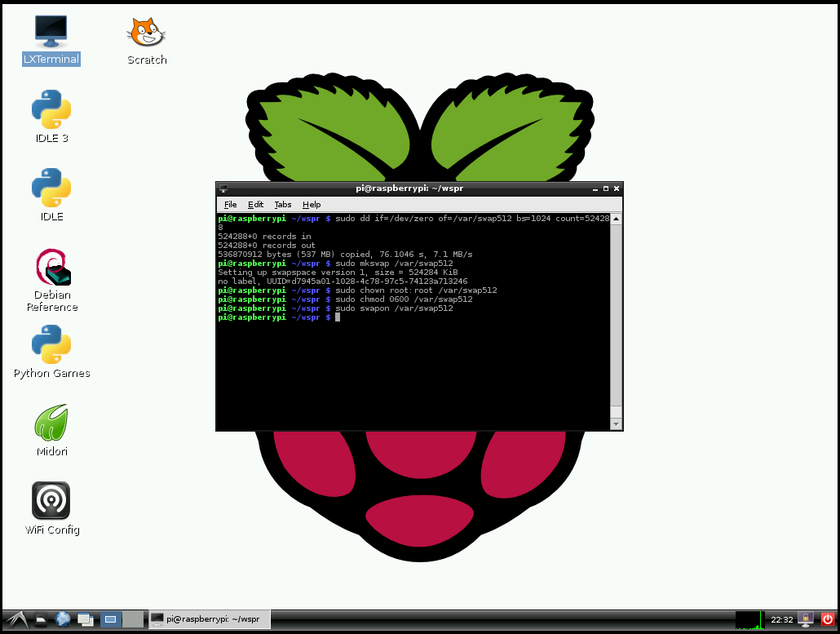Click the terminal vertical scrollbar track
This screenshot has height=634, width=840.
coord(616,321)
